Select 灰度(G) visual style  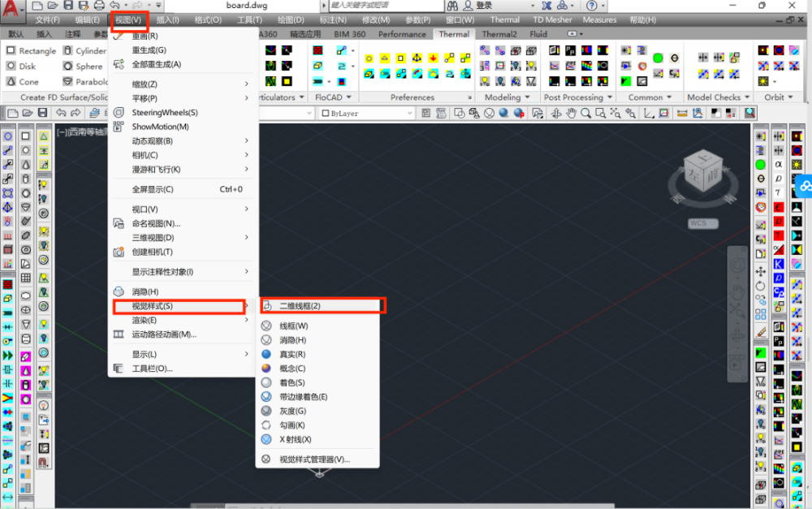click(317, 411)
